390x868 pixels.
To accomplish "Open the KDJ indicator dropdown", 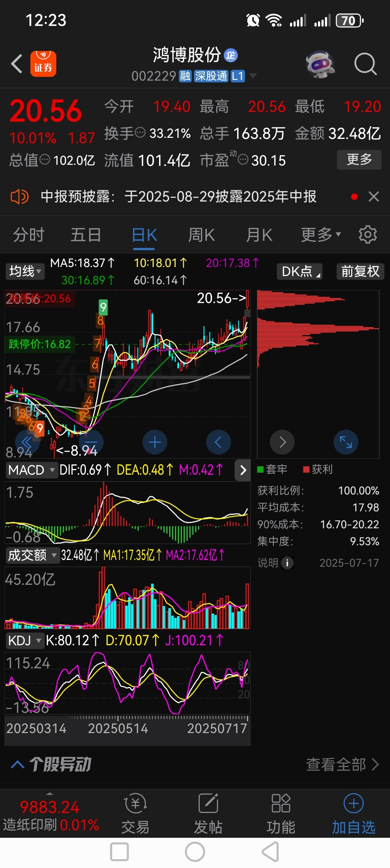I will click(25, 641).
